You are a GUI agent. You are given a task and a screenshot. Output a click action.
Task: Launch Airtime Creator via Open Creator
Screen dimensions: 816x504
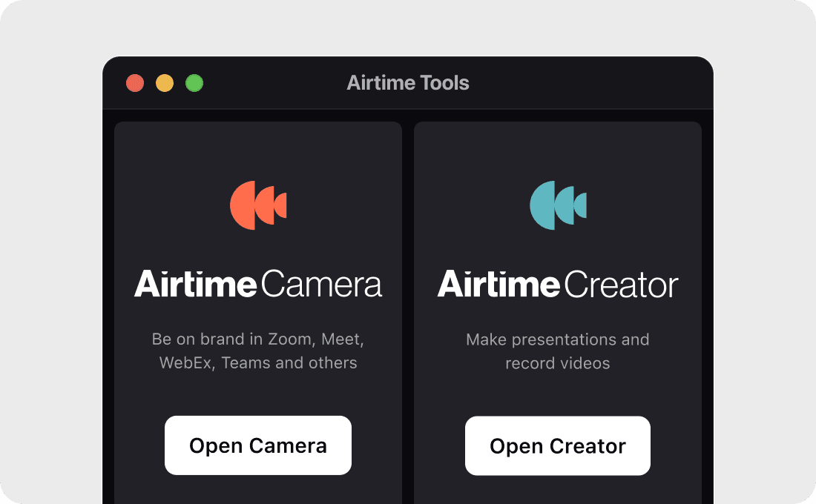click(557, 445)
